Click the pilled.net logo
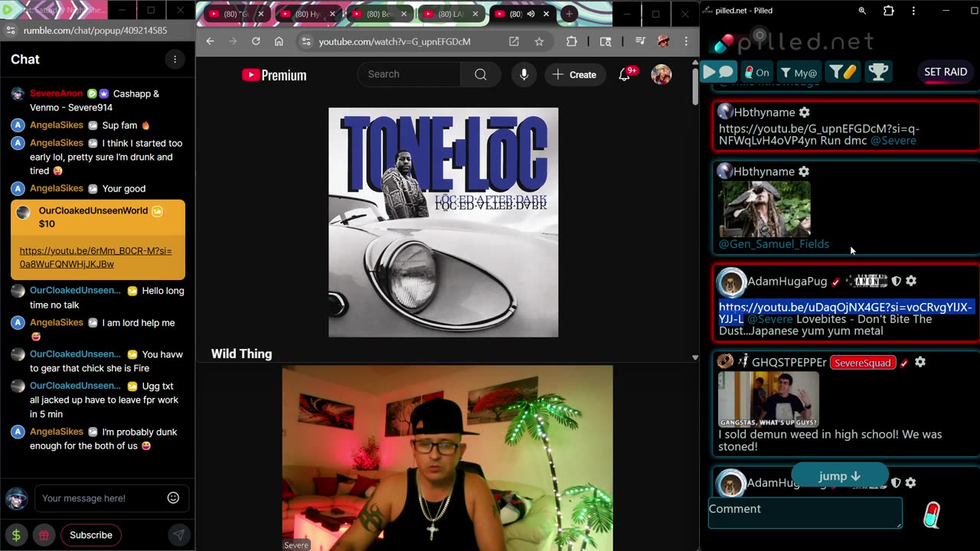The width and height of the screenshot is (980, 551). (792, 40)
